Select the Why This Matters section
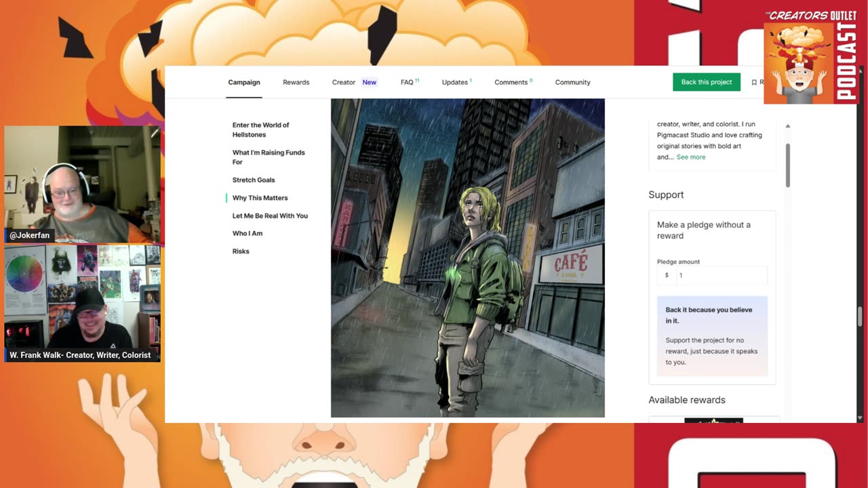The image size is (868, 488). 260,198
